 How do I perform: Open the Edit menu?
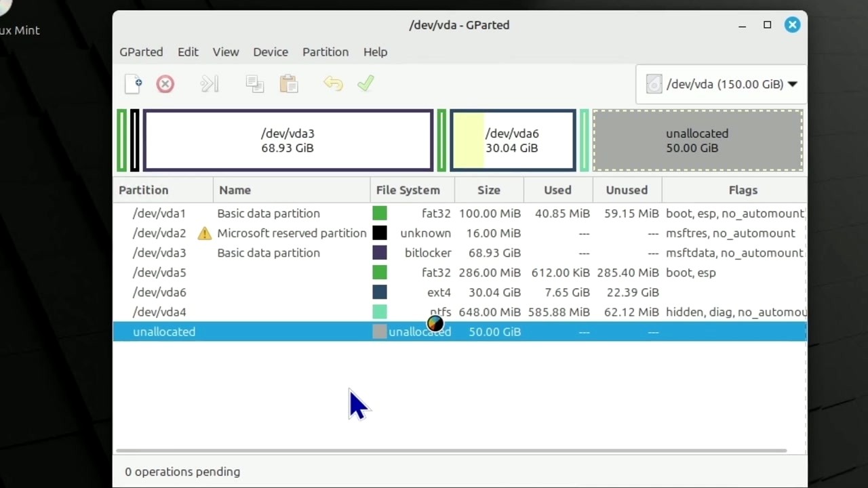[x=188, y=52]
